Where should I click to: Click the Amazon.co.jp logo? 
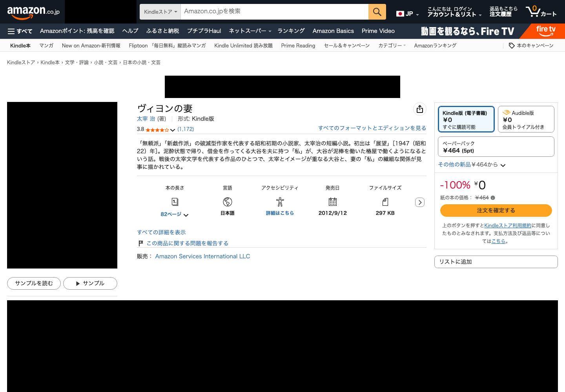[x=33, y=12]
